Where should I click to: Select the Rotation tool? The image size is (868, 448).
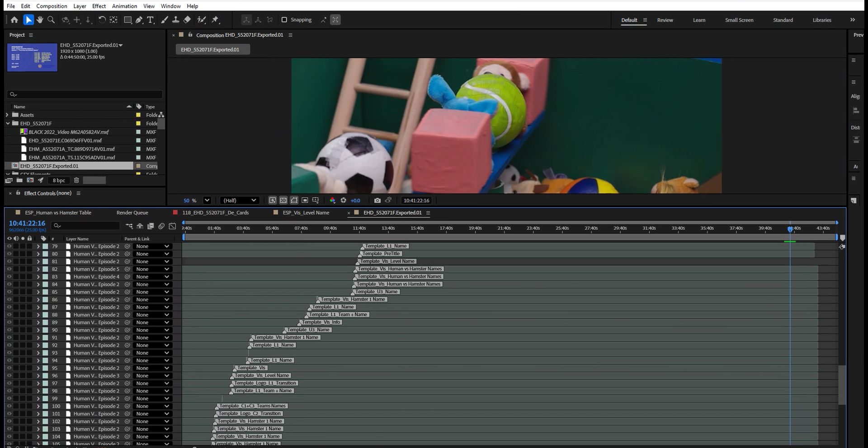coord(102,20)
